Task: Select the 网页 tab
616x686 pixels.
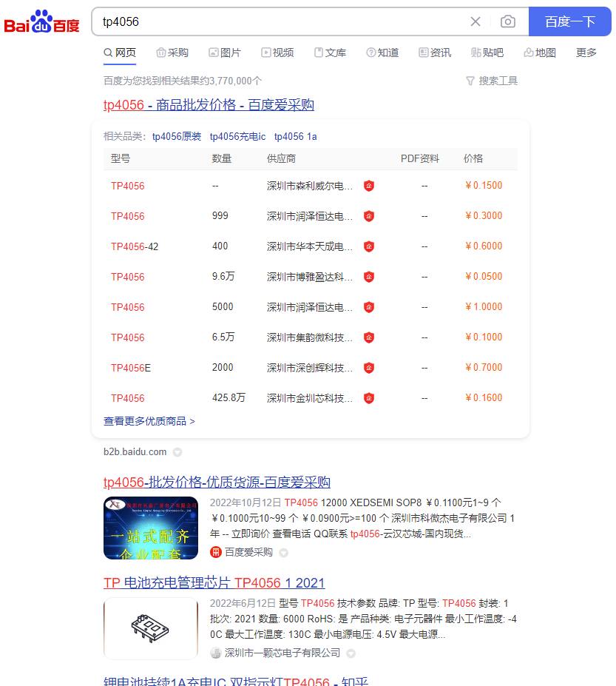Action: (120, 53)
